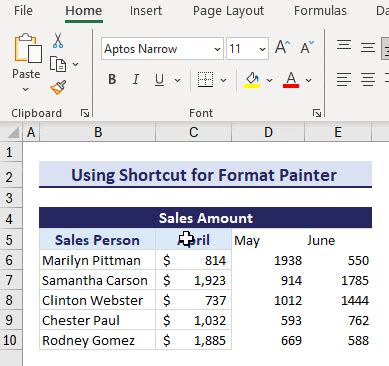Select column A header
This screenshot has height=366, width=389.
click(31, 132)
